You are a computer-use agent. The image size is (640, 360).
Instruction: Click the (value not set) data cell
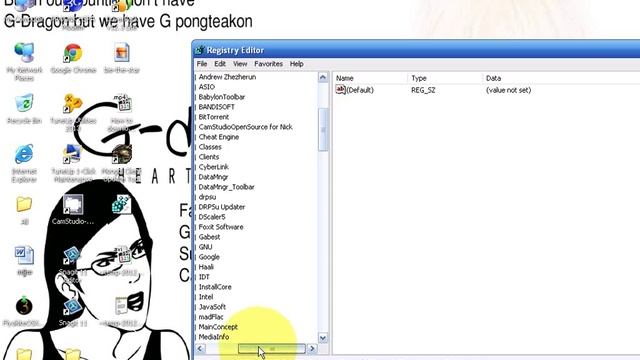(x=508, y=90)
